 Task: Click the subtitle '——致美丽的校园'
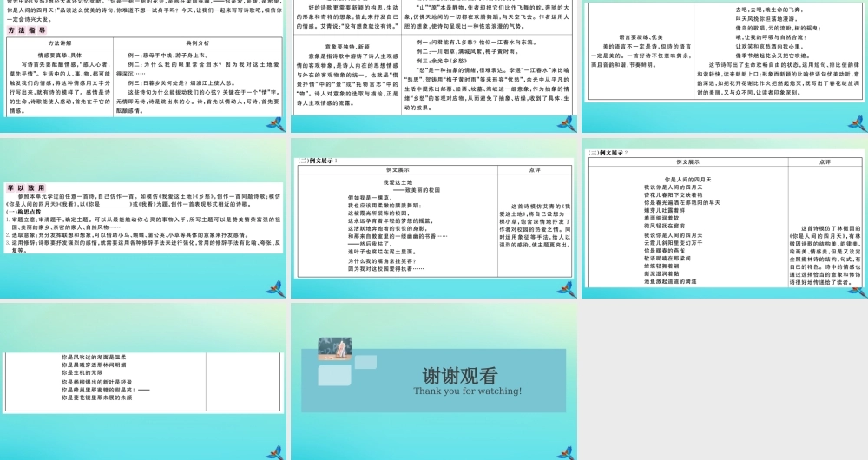(x=417, y=190)
